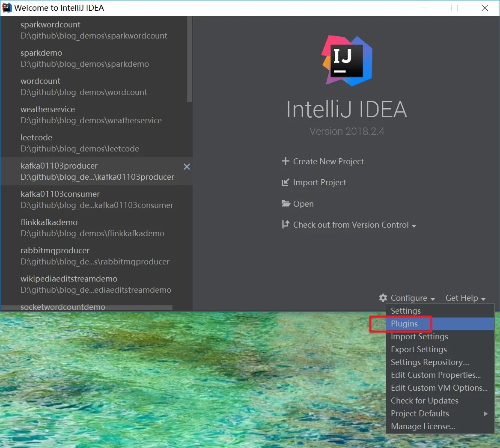Open the Get Help dropdown
The width and height of the screenshot is (500, 448).
[x=465, y=298]
